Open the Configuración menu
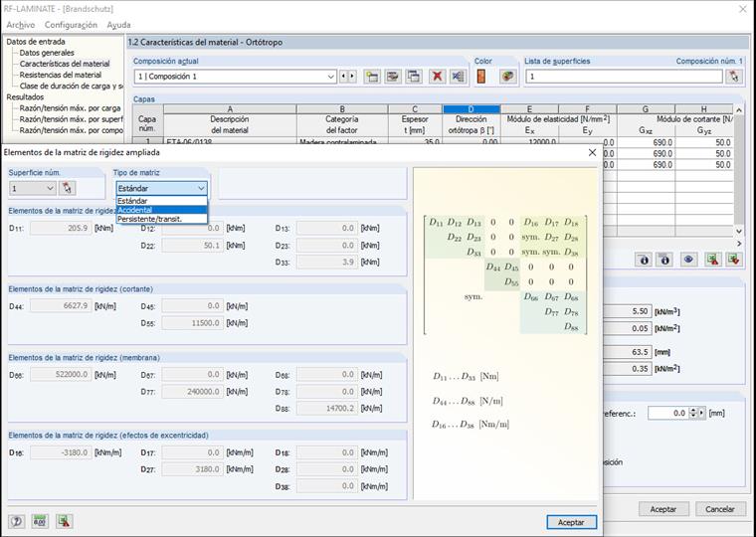Image resolution: width=756 pixels, height=537 pixels. click(x=71, y=25)
